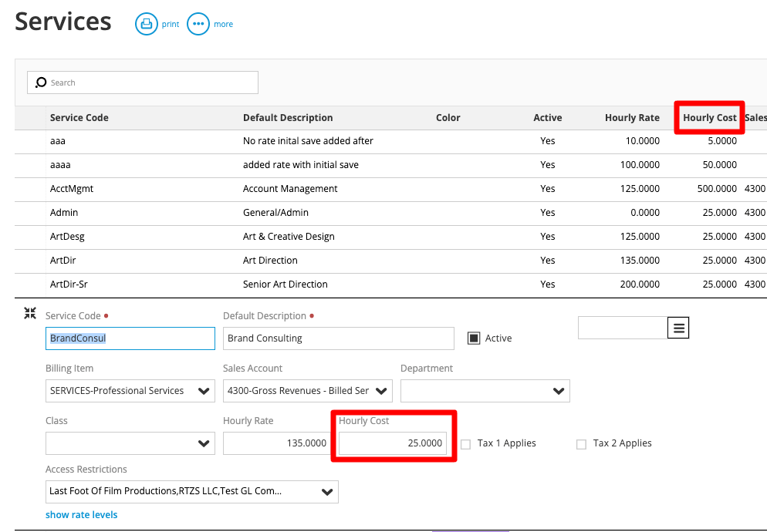Sort by Color column header
The width and height of the screenshot is (767, 532).
(x=448, y=117)
